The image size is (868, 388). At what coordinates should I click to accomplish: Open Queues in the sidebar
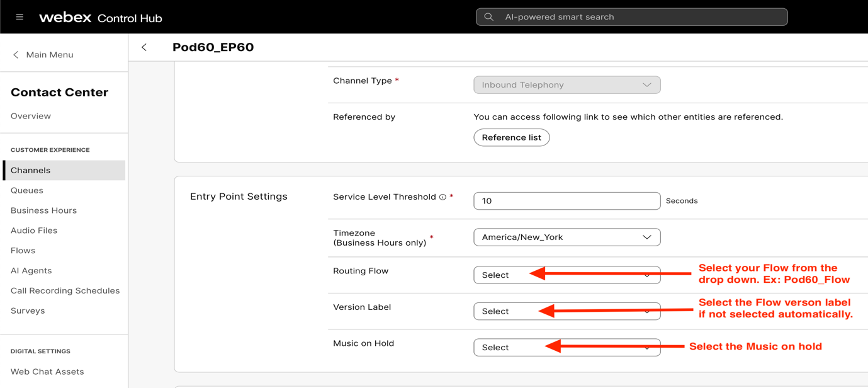[27, 190]
